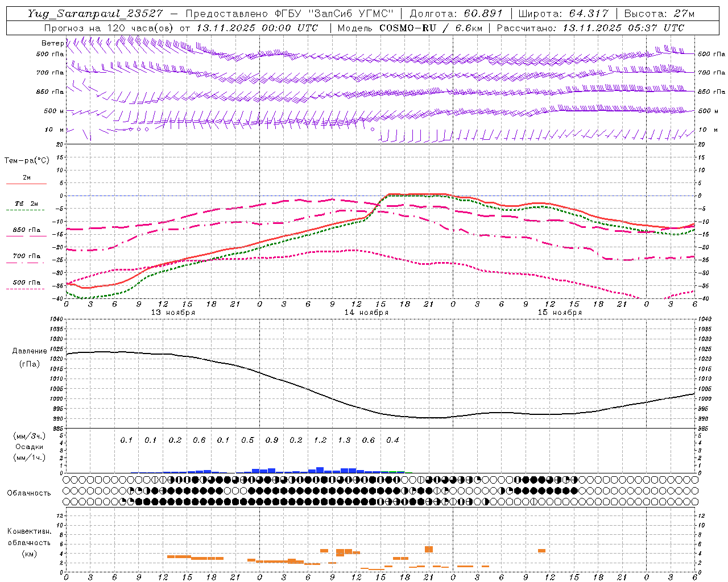Viewport: 728px width, 582px height.
Task: Click the "Рассчитано: 13.11.2025 05:37 UTC" timestamp
Action: click(x=591, y=28)
